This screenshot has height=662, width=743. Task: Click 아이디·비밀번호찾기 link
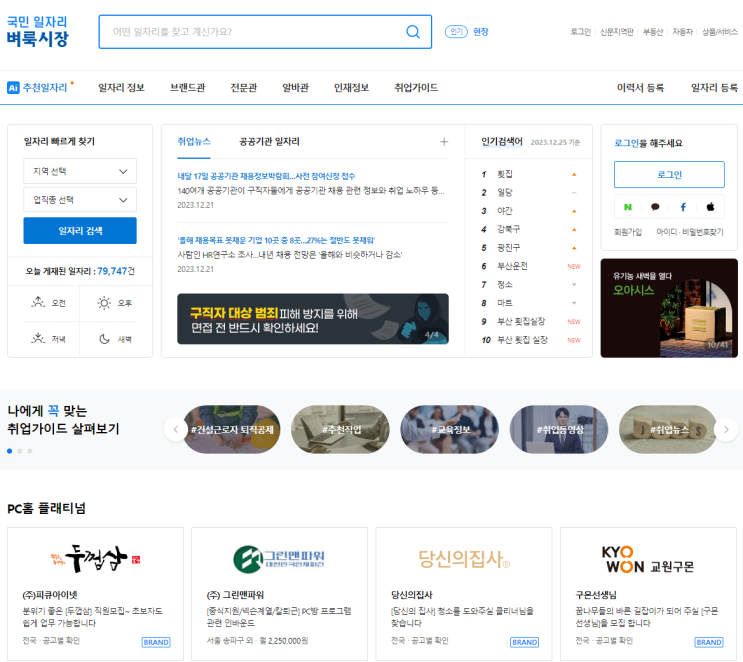point(690,232)
